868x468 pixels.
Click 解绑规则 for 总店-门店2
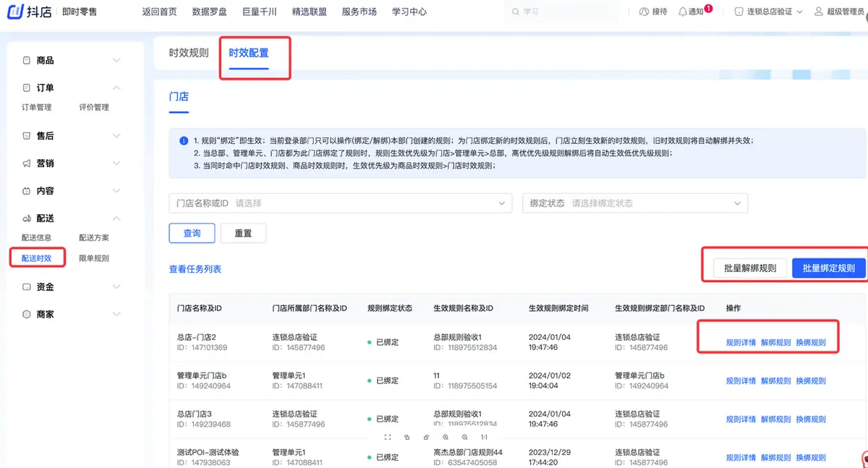pos(775,342)
